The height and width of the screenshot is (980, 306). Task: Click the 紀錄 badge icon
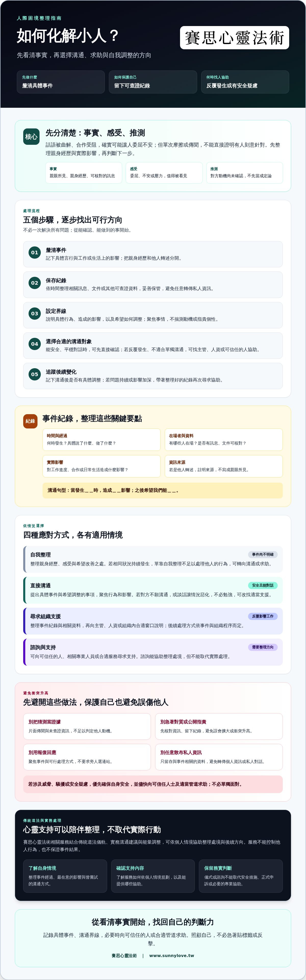click(x=30, y=421)
